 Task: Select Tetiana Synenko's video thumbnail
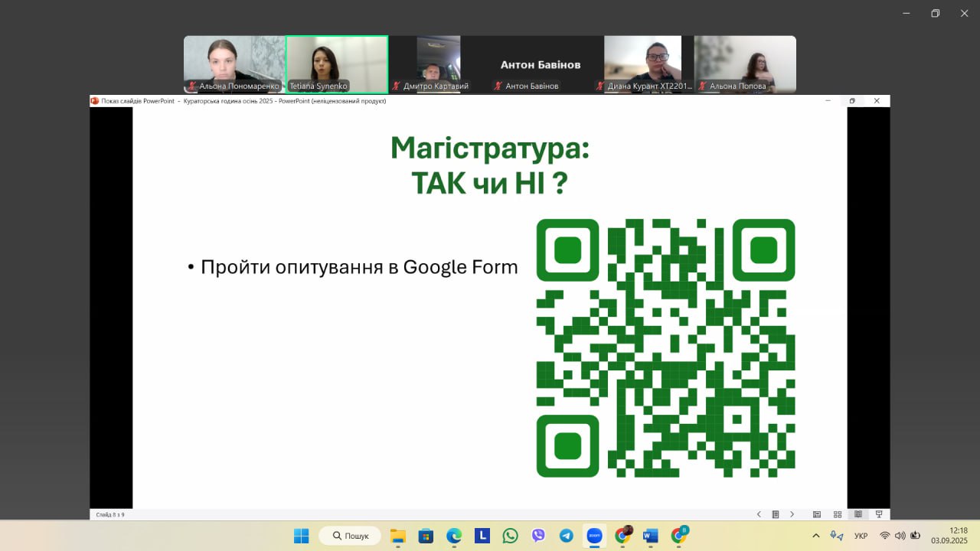(x=337, y=64)
